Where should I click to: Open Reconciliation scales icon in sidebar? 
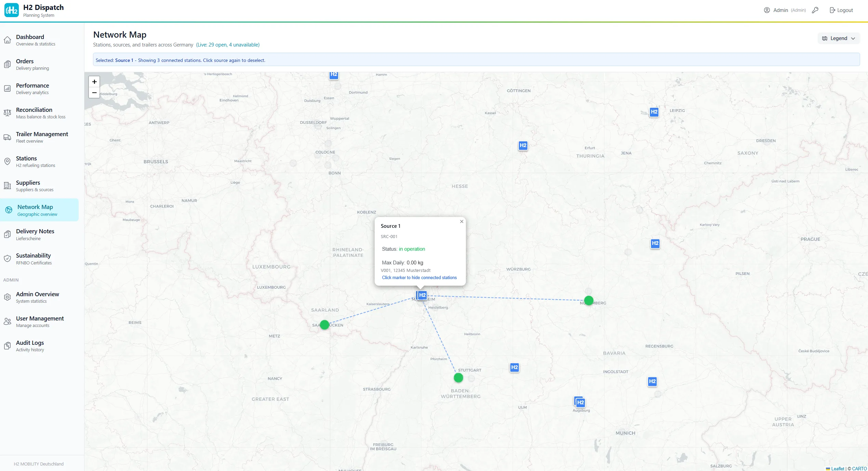coord(7,113)
